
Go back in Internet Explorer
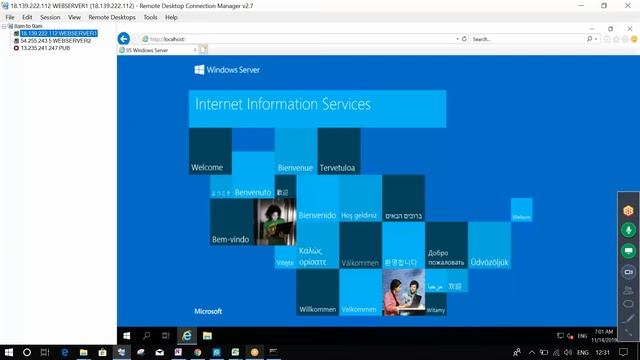[124, 39]
